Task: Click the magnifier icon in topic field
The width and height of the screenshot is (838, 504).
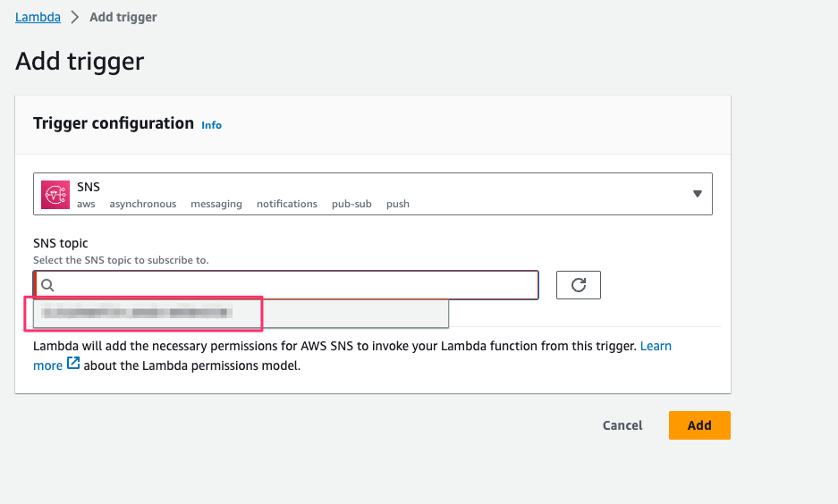Action: pyautogui.click(x=47, y=285)
